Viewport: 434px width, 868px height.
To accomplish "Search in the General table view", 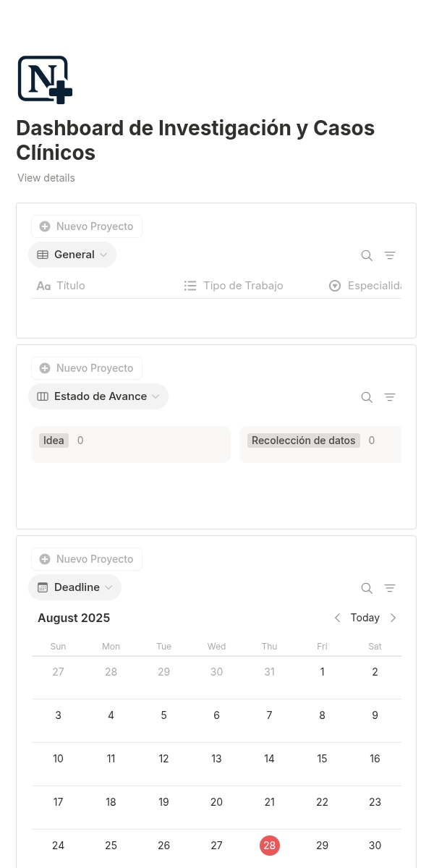I will [x=367, y=255].
